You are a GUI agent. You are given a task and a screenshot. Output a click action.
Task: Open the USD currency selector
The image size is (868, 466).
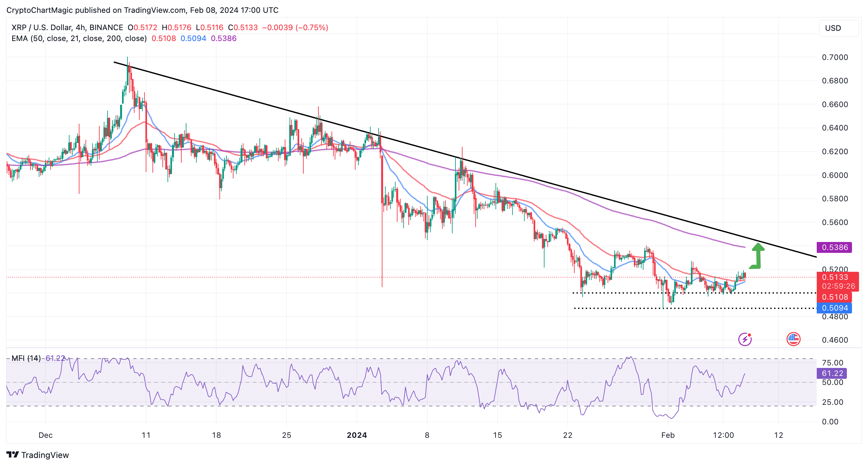point(839,28)
